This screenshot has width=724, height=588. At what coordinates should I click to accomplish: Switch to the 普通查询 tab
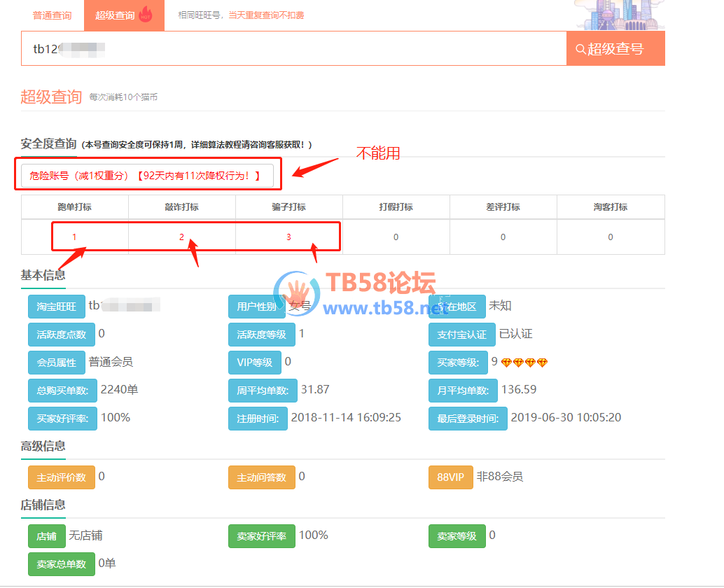53,15
